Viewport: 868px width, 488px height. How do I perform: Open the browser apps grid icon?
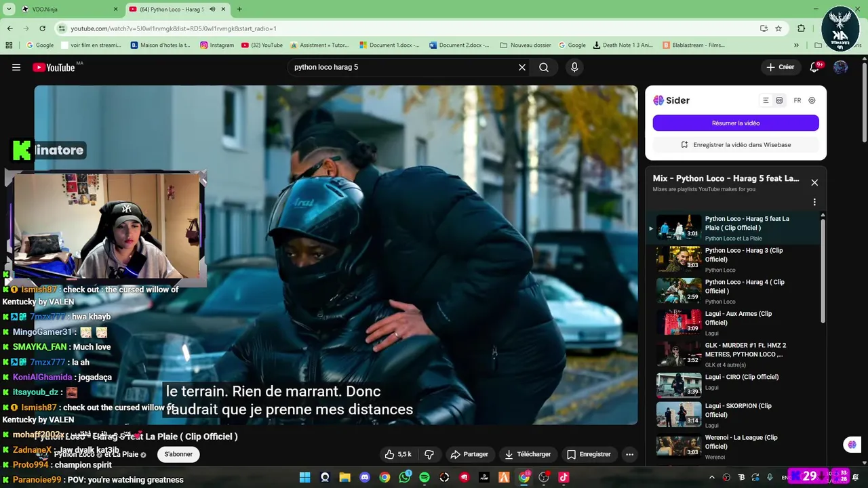point(9,45)
